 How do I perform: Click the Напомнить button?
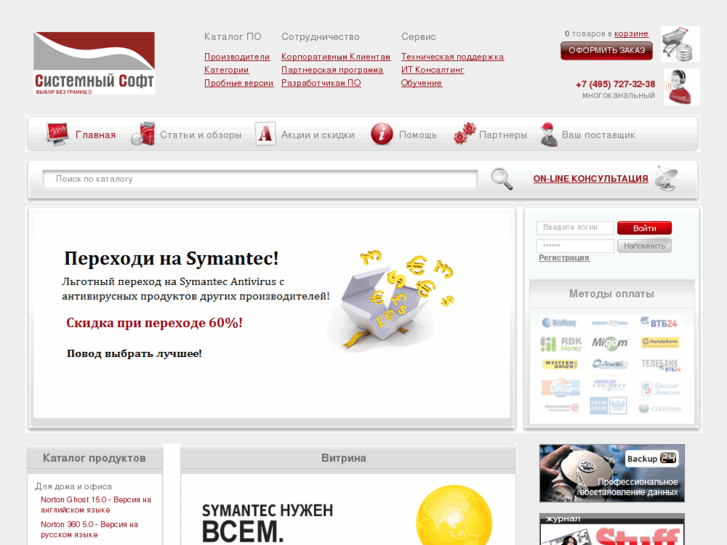644,246
